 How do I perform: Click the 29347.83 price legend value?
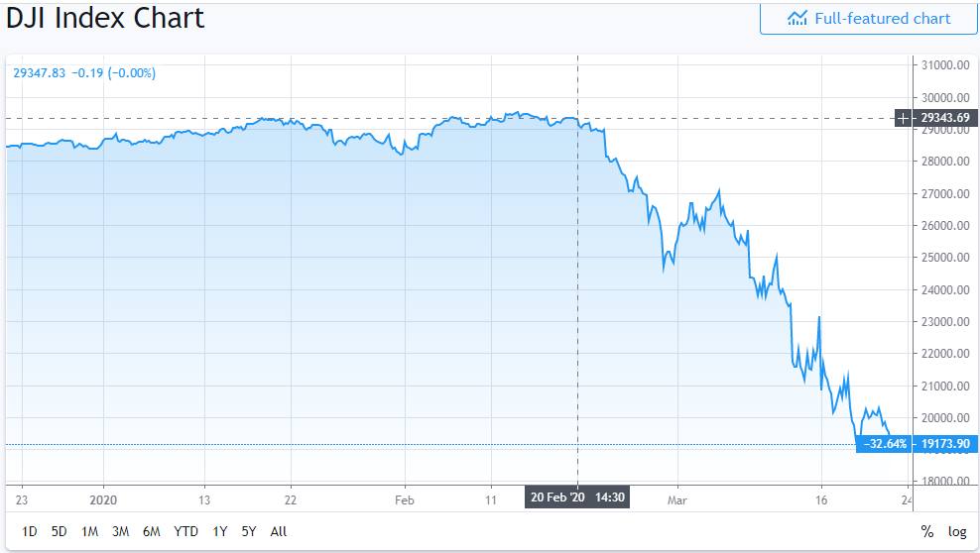point(40,72)
